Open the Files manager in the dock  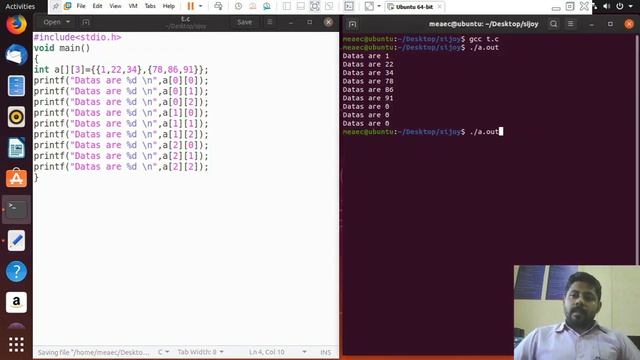coord(16,86)
